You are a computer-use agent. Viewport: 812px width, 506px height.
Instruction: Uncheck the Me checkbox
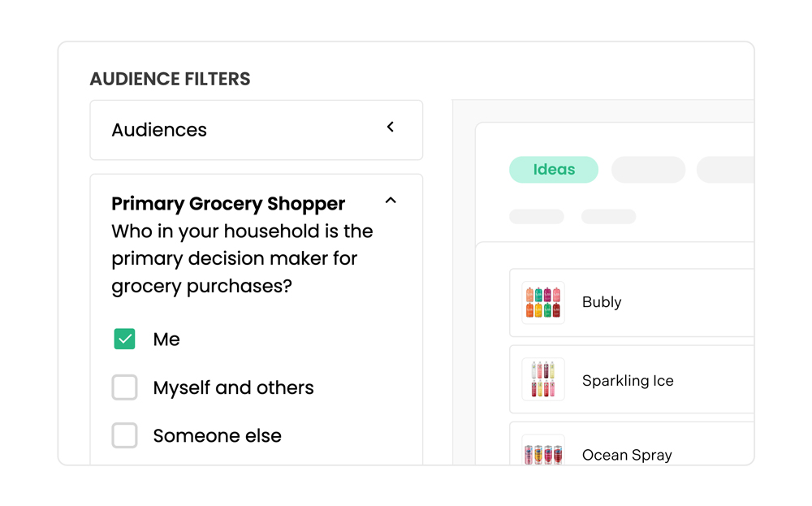click(x=124, y=339)
